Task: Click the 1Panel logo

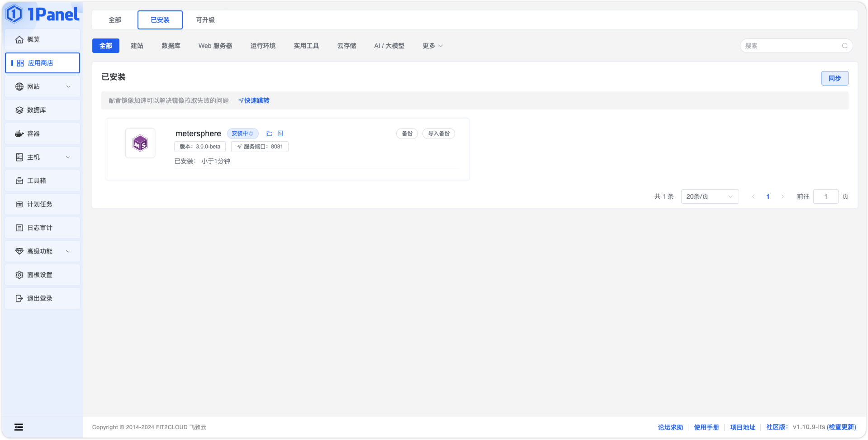Action: 43,14
